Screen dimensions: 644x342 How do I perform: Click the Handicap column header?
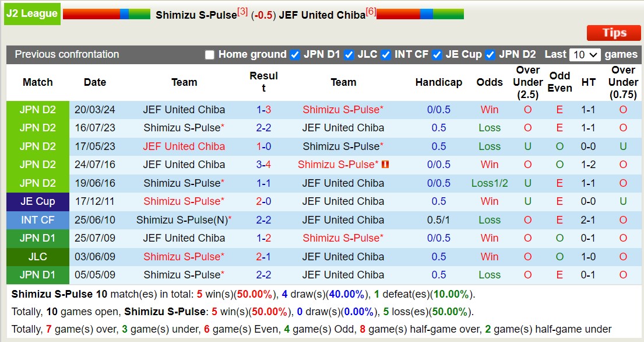tap(438, 82)
